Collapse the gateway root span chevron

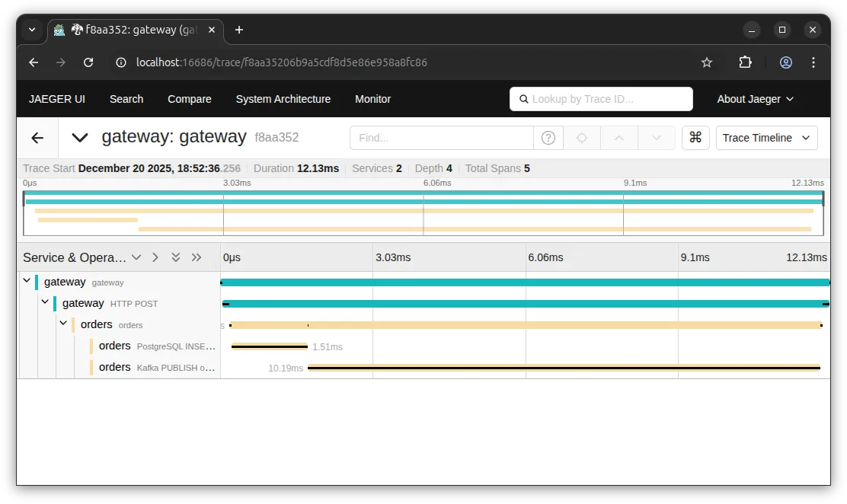click(27, 280)
